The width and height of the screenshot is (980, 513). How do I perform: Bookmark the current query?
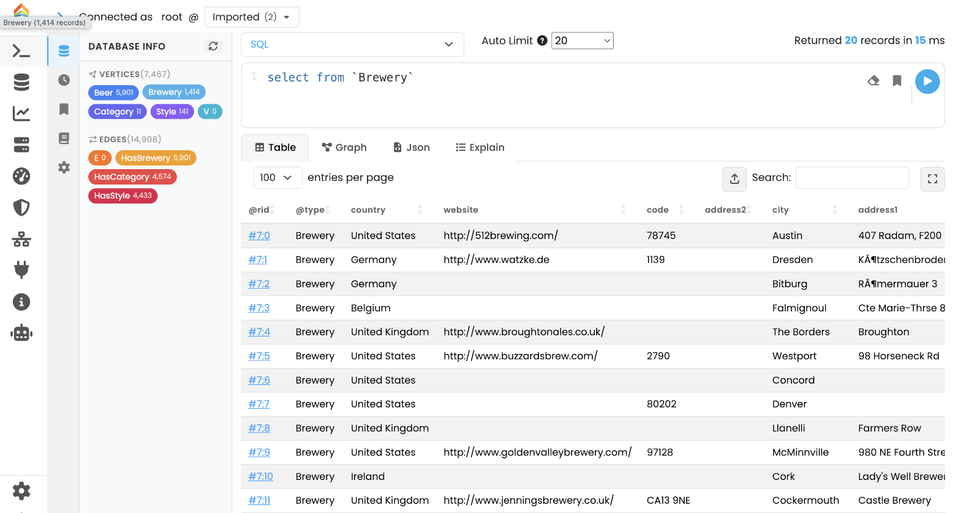tap(897, 80)
